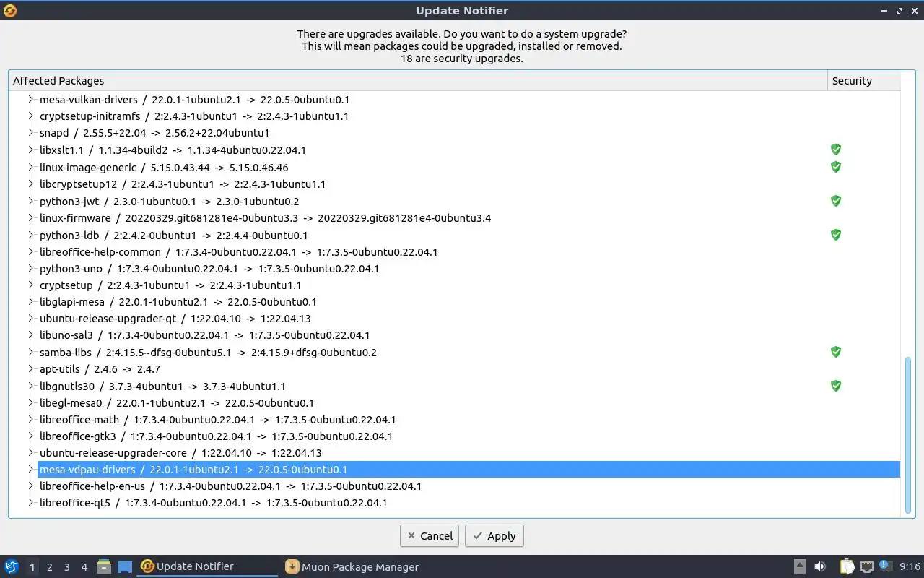Screen dimensions: 924x578
Task: Expand the mesa-vulkan-drivers package row
Action: [x=31, y=100]
